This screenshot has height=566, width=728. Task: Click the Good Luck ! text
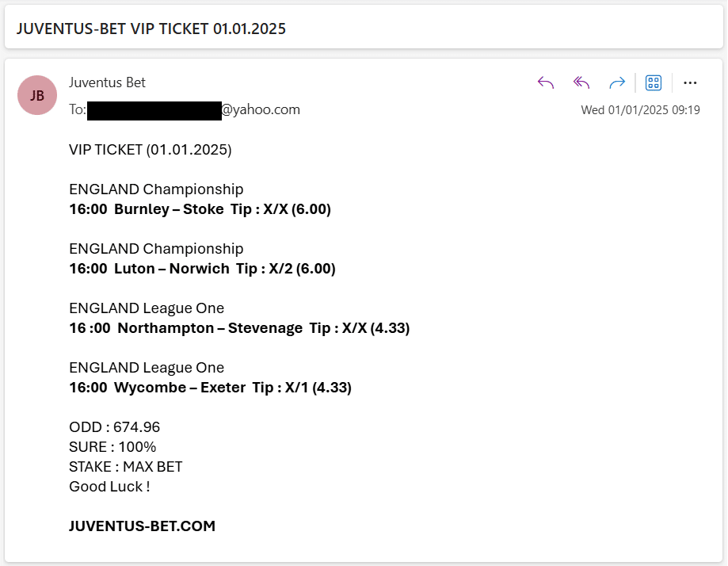click(109, 487)
